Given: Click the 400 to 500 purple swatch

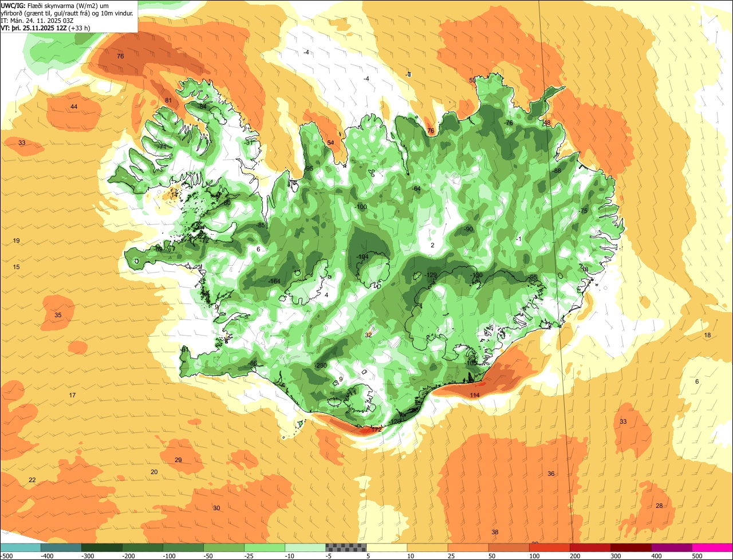Looking at the screenshot, I should tap(671, 547).
